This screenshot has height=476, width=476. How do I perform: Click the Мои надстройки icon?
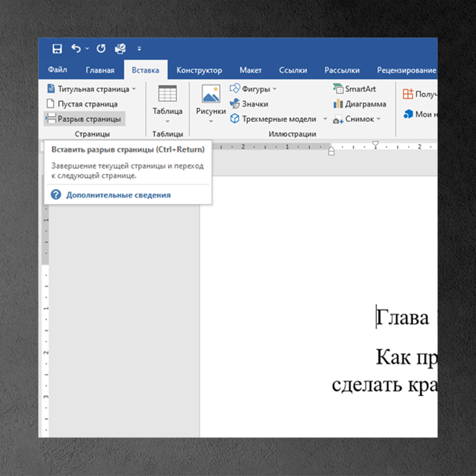click(x=408, y=114)
